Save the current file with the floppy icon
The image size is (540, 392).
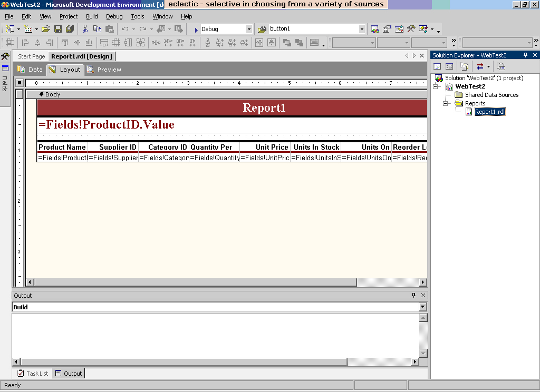[x=58, y=30]
